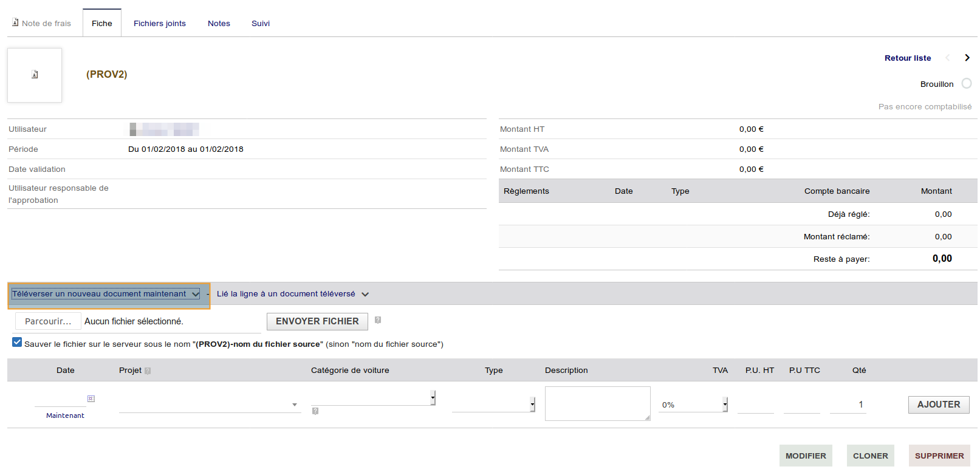This screenshot has height=475, width=980.
Task: Click the MODIFIER button
Action: (806, 456)
